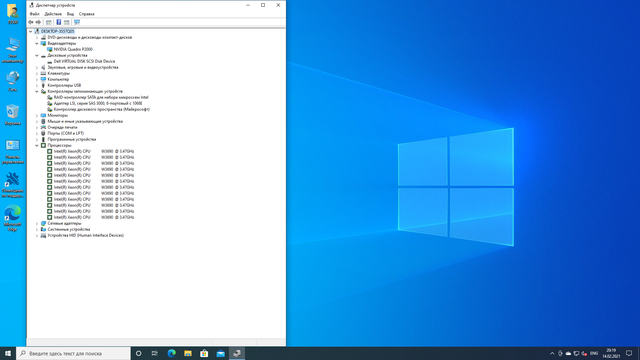Collapse the Процессоры category
Image resolution: width=640 pixels, height=360 pixels.
37,145
